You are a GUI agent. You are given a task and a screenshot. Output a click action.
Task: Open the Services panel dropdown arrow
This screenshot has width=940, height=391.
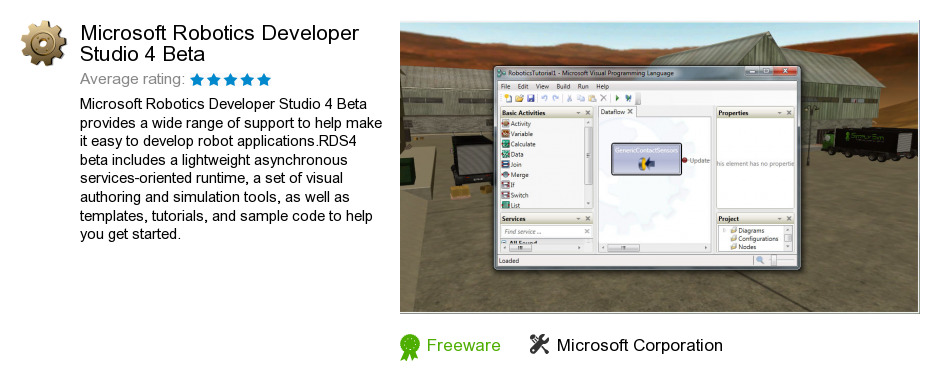point(579,219)
